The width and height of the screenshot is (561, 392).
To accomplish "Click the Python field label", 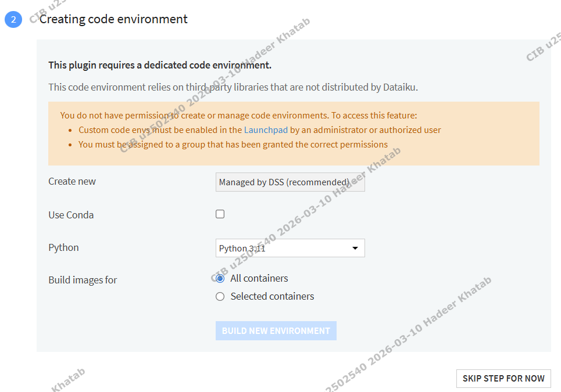I will [63, 247].
